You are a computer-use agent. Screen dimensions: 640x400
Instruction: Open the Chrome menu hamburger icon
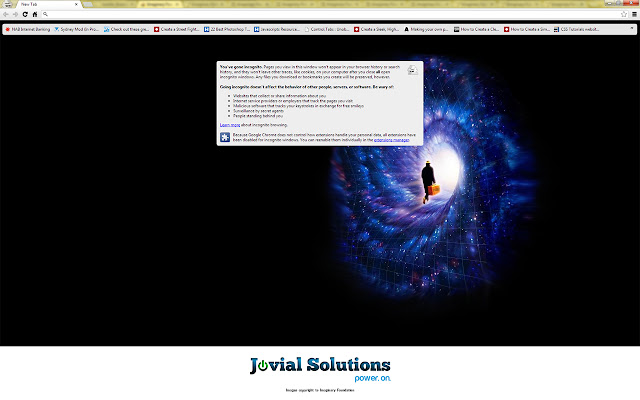634,14
